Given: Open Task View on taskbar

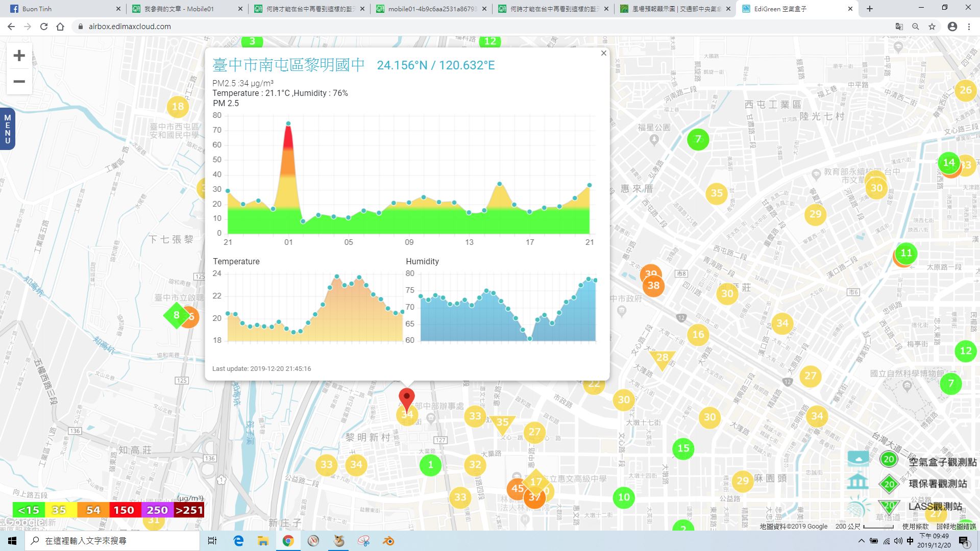Looking at the screenshot, I should pyautogui.click(x=212, y=541).
